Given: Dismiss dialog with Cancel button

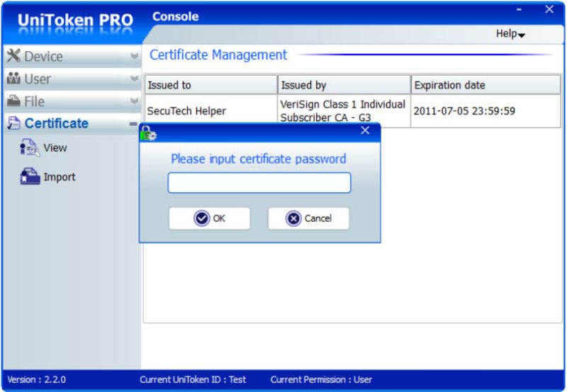Looking at the screenshot, I should click(x=308, y=218).
